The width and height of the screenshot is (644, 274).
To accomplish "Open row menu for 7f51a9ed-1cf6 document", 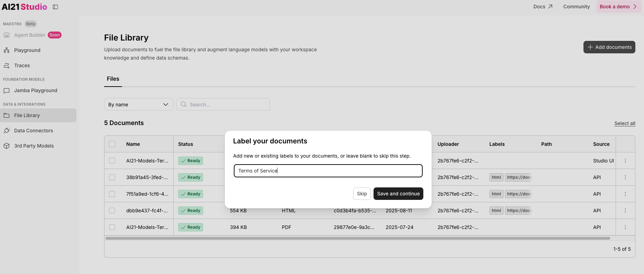I will click(x=625, y=194).
